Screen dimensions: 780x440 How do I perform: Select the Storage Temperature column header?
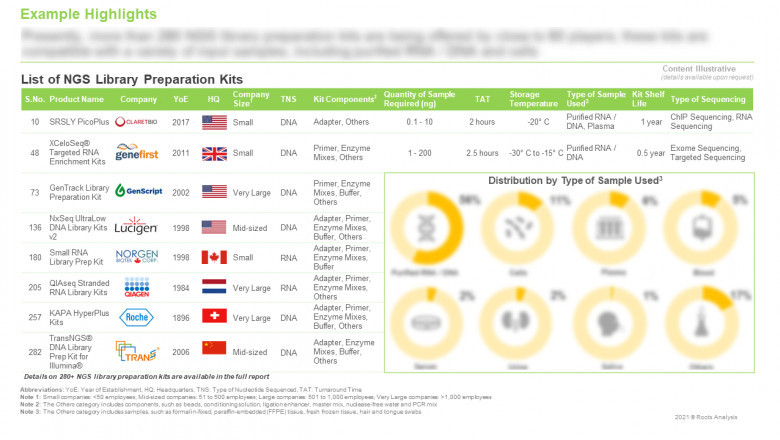[531, 99]
